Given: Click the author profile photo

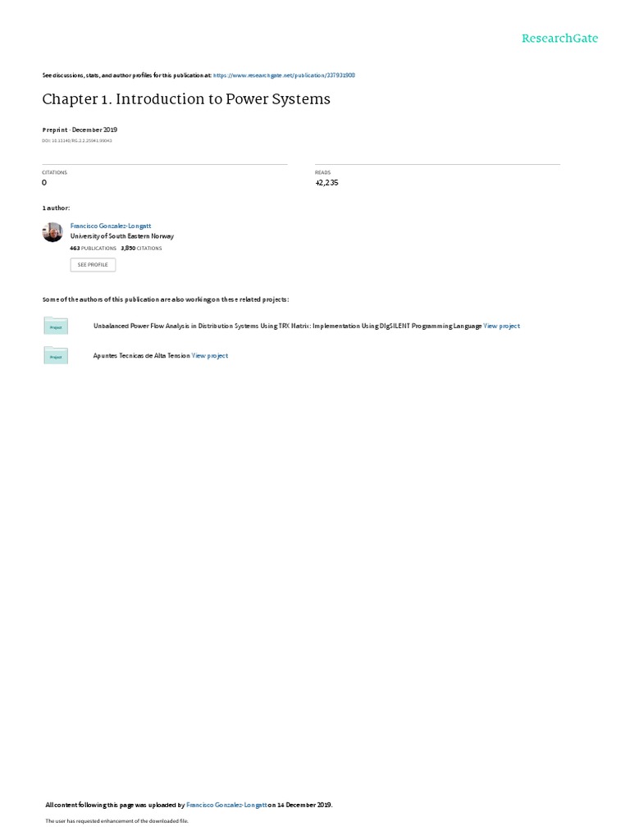Looking at the screenshot, I should (52, 232).
